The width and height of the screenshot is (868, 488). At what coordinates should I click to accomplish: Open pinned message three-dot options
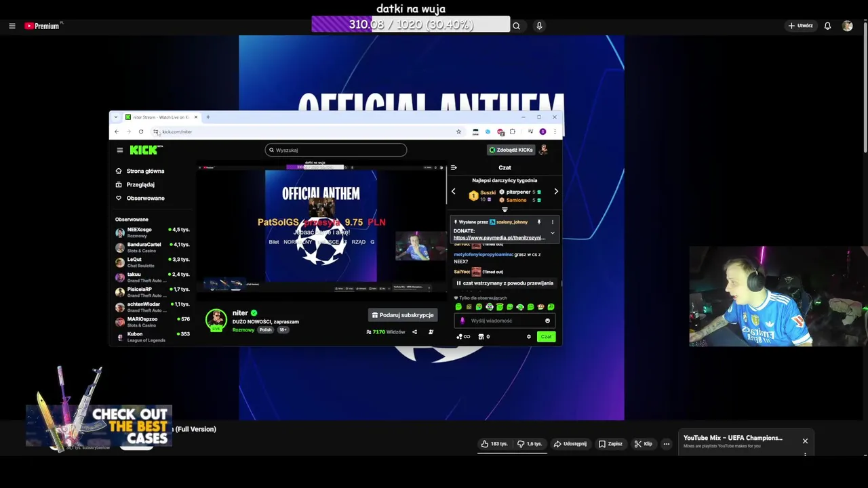[x=552, y=222]
